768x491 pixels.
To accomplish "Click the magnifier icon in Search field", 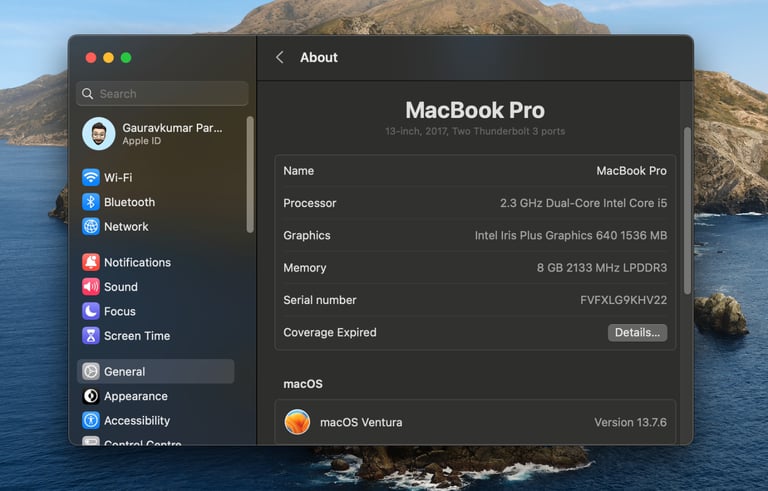I will 88,94.
